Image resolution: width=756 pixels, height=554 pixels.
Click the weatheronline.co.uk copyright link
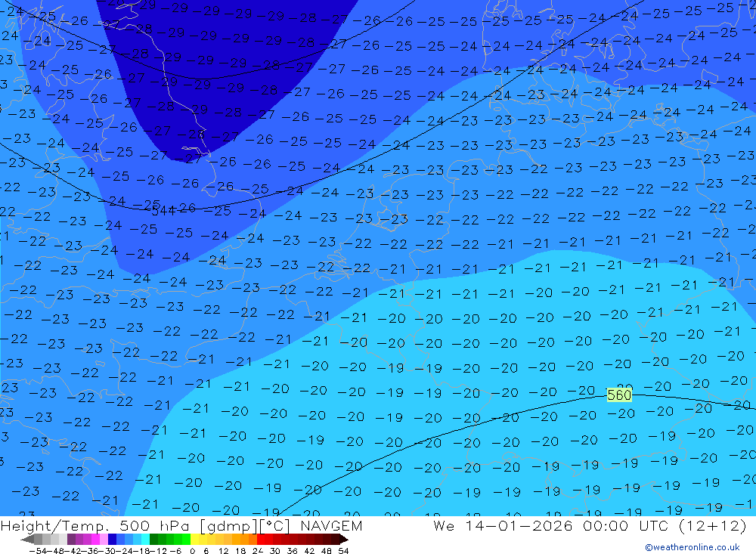692,547
